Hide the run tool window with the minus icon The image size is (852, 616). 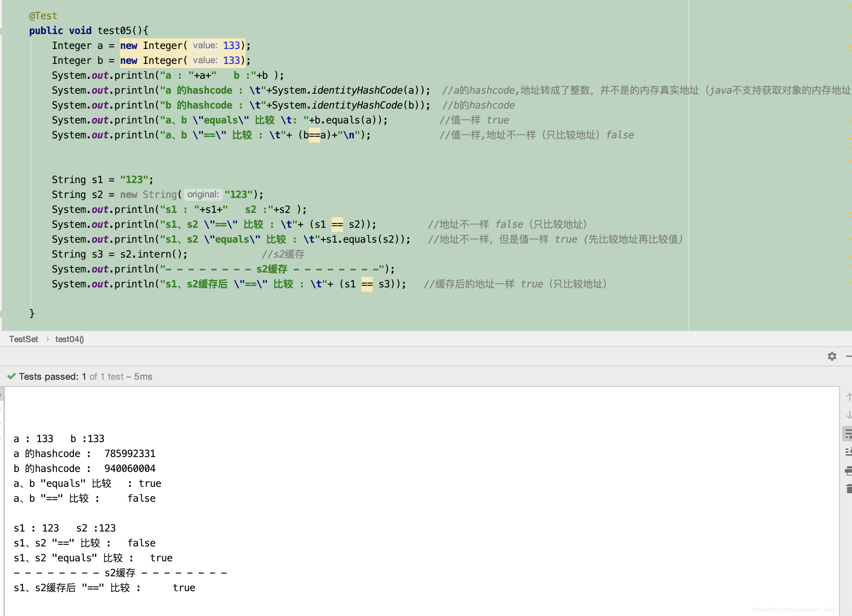pyautogui.click(x=848, y=356)
